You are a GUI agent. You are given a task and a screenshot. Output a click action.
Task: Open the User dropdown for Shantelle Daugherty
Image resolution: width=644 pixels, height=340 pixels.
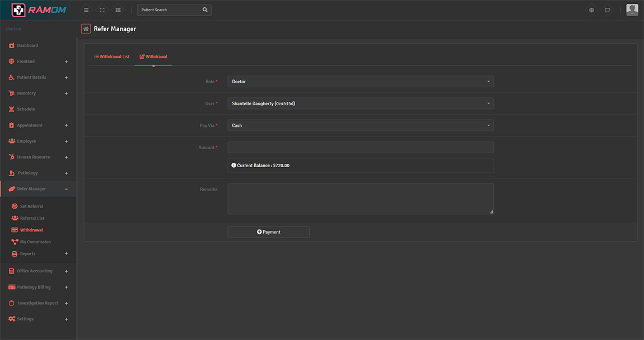click(360, 103)
